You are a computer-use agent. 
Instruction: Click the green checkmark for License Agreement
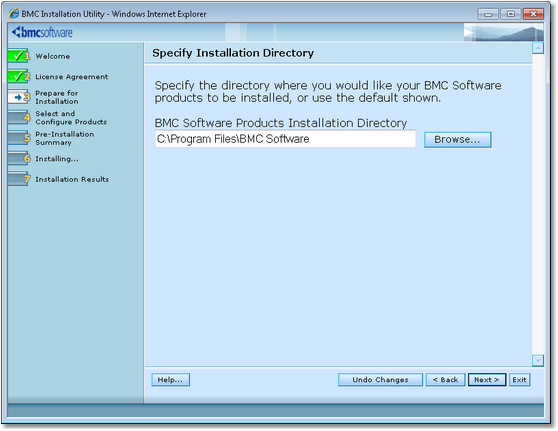[x=19, y=76]
